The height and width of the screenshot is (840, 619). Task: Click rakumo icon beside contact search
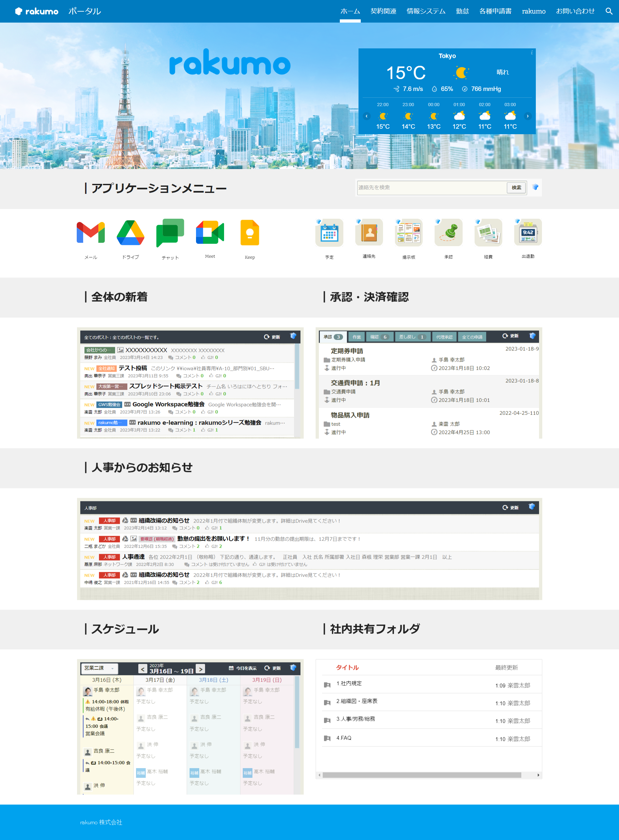(x=535, y=187)
